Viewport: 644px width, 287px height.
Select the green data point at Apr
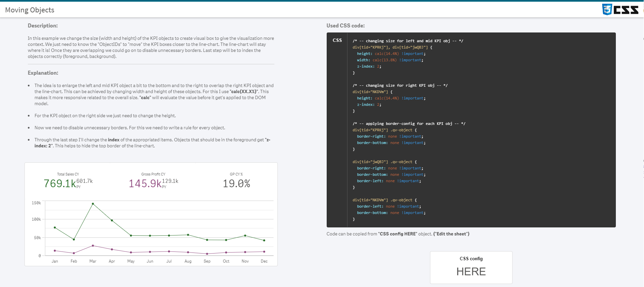pos(112,220)
